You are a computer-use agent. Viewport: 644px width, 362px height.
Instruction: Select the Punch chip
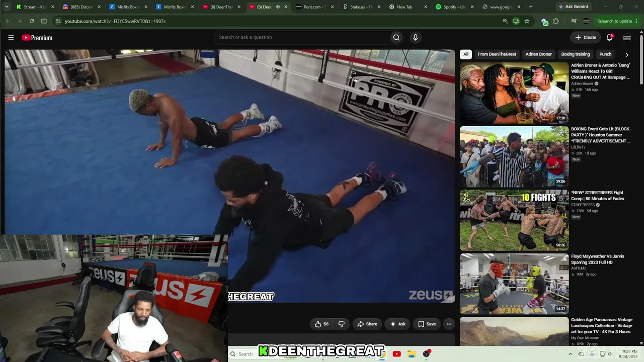tap(605, 54)
